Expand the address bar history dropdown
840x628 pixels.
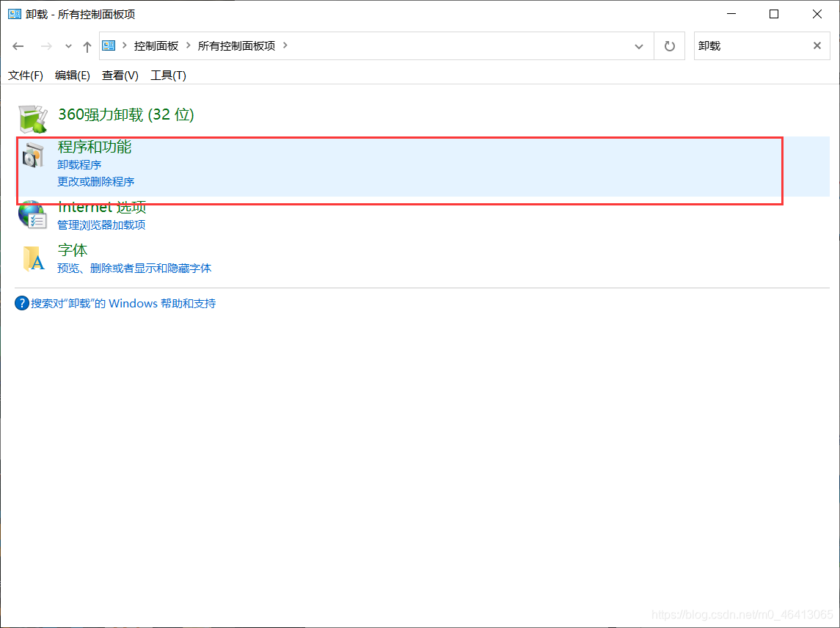[639, 46]
